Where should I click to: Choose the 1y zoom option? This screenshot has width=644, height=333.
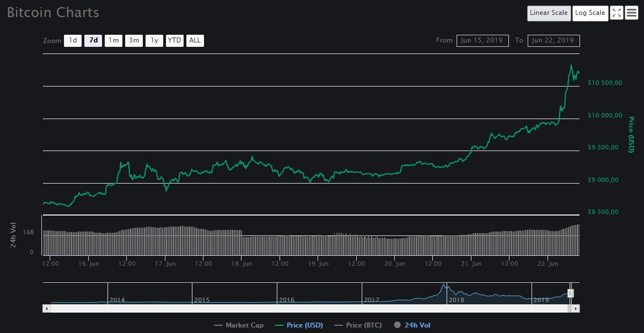click(x=154, y=40)
